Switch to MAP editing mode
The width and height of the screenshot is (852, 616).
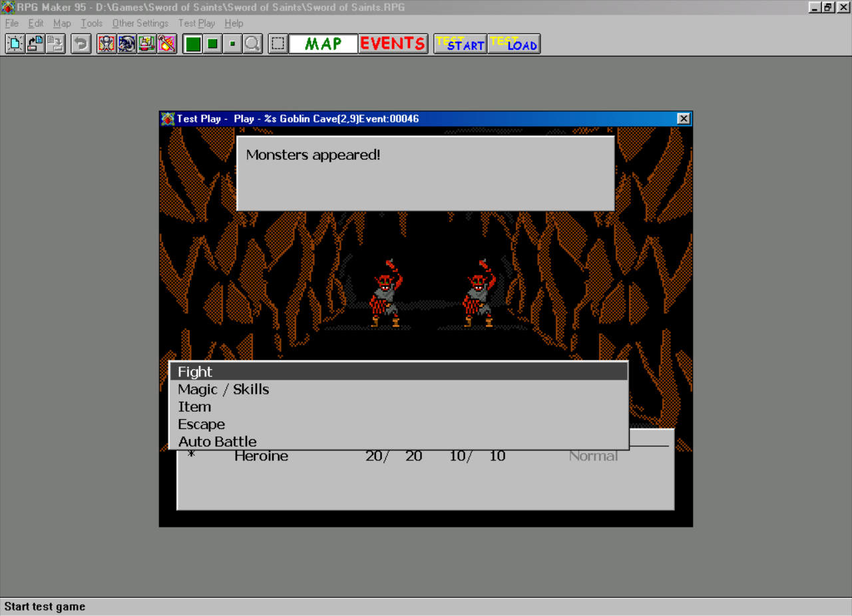323,44
